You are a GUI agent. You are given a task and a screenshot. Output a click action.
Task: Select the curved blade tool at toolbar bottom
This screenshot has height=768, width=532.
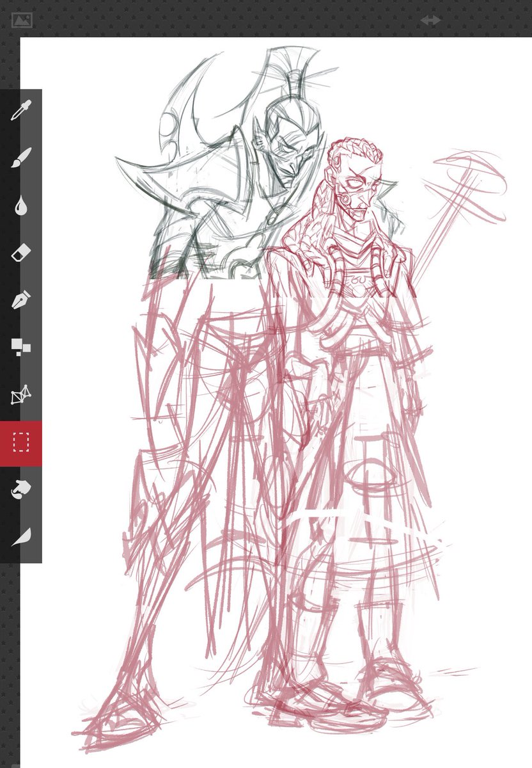coord(21,536)
